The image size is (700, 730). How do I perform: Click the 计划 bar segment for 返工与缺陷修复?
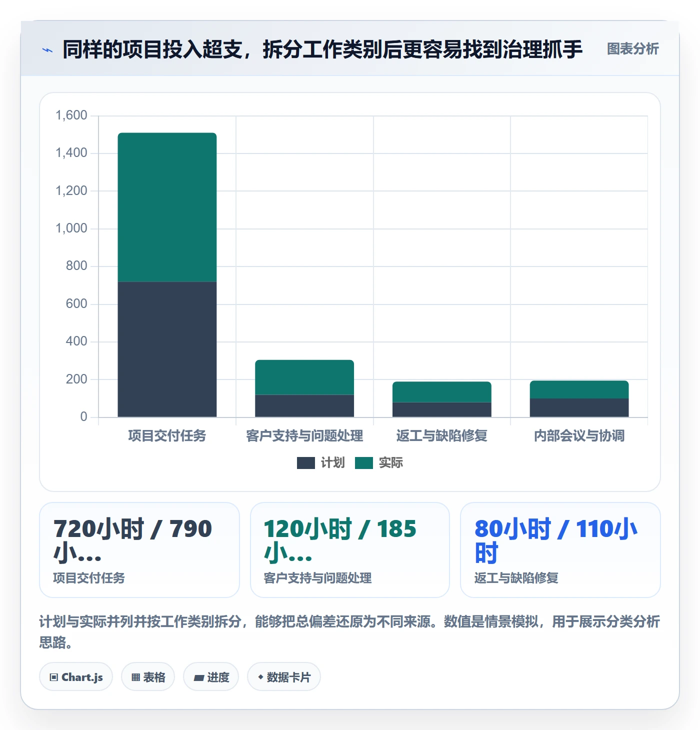coord(442,409)
